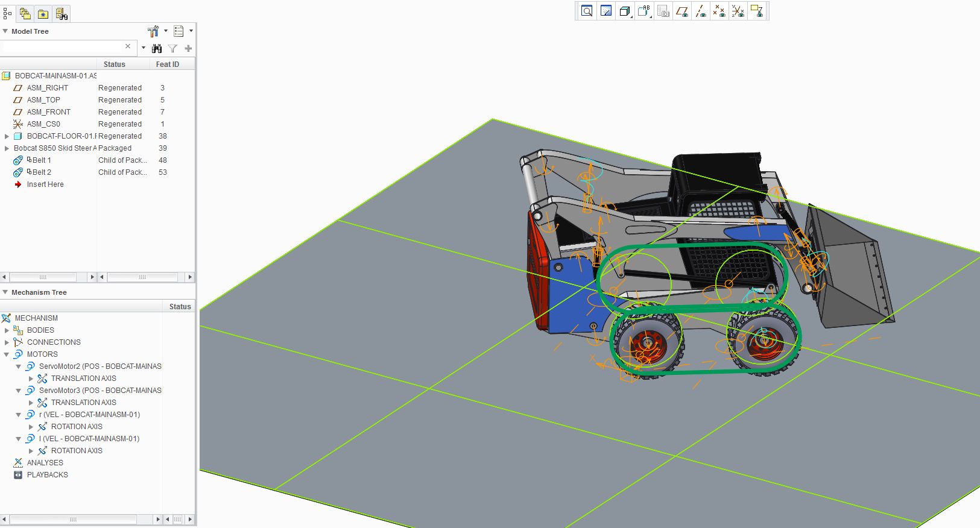Select the l (VEL) servo motor
The width and height of the screenshot is (980, 528).
coord(89,439)
